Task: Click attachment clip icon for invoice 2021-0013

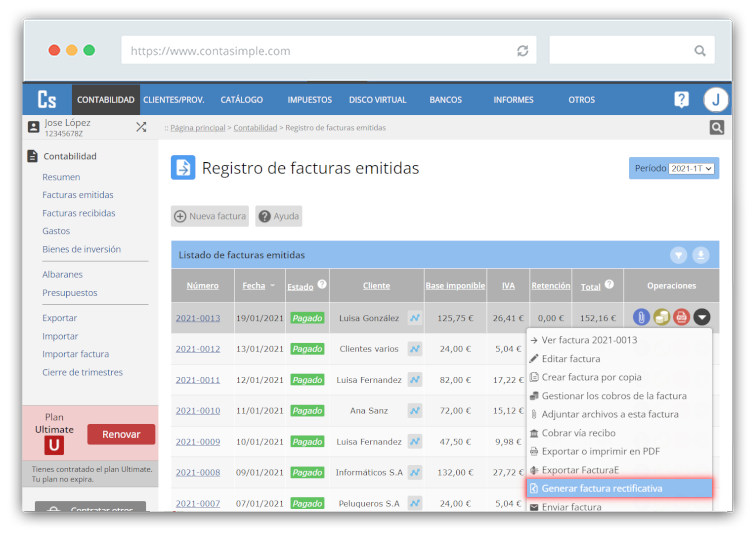Action: [x=642, y=318]
